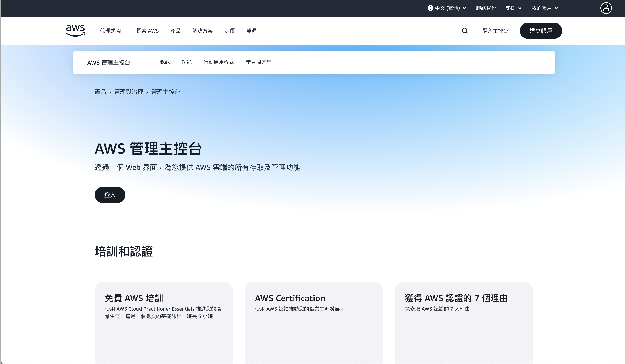625x364 pixels.
Task: Open the 探索 AWS menu
Action: (x=147, y=31)
